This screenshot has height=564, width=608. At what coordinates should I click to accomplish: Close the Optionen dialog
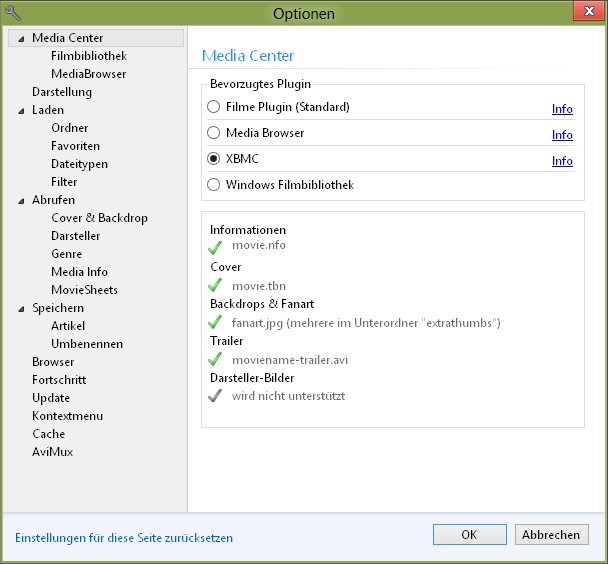[589, 11]
